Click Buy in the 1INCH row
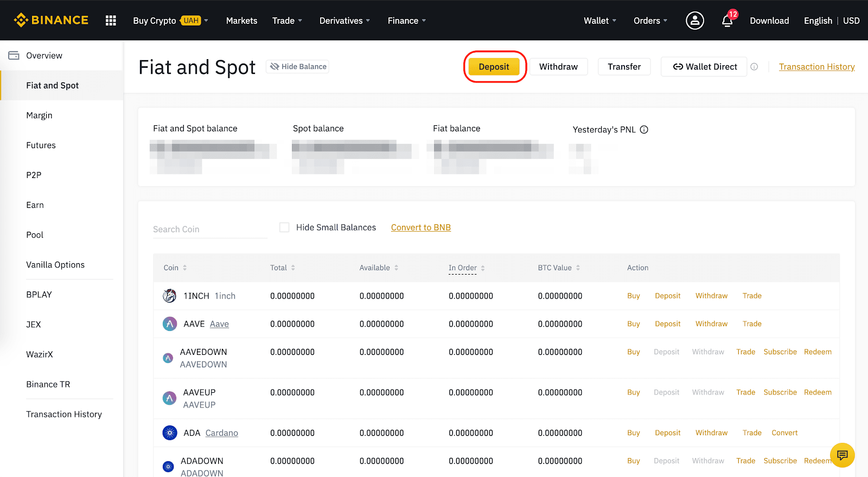The image size is (868, 477). (634, 296)
